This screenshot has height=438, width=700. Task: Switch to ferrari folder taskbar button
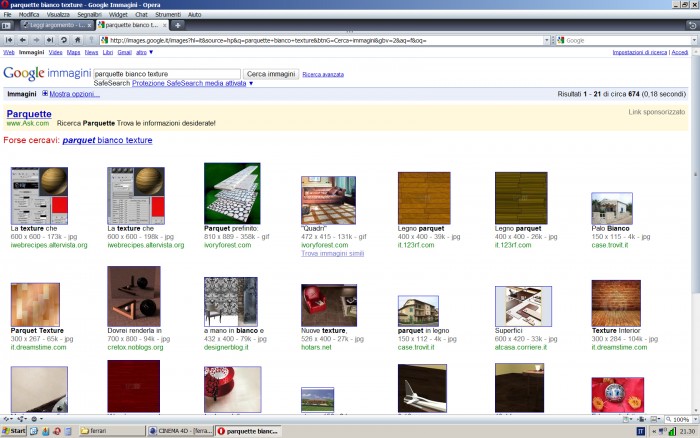(112, 431)
